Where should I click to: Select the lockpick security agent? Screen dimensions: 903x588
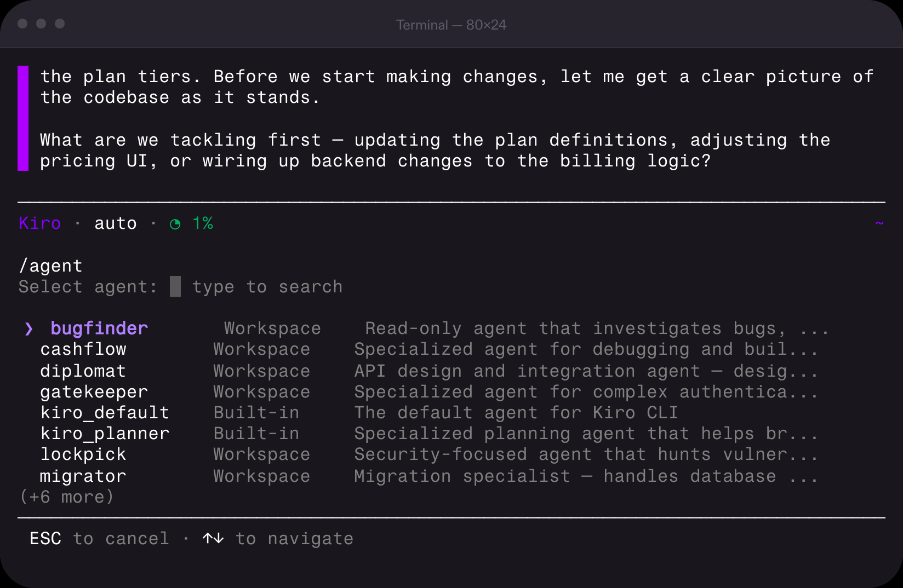[83, 454]
